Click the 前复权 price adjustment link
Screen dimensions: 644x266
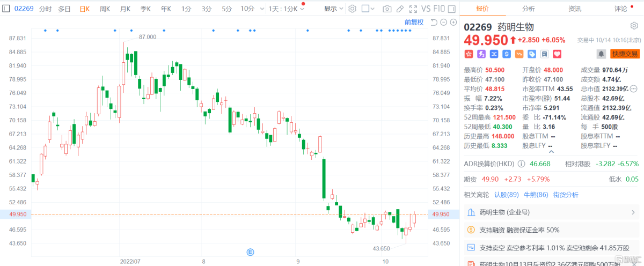pyautogui.click(x=414, y=22)
